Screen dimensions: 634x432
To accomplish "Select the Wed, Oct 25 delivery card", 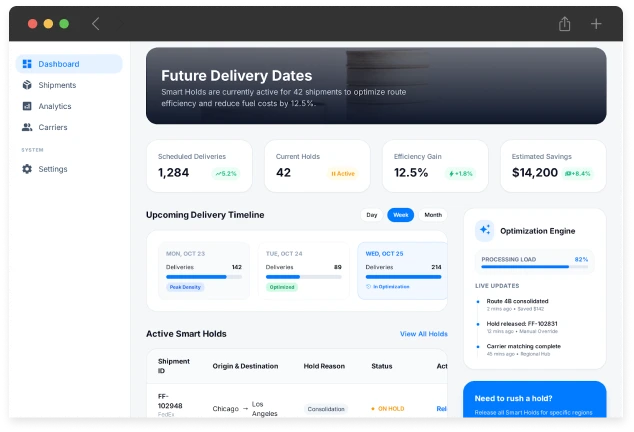I will point(403,271).
